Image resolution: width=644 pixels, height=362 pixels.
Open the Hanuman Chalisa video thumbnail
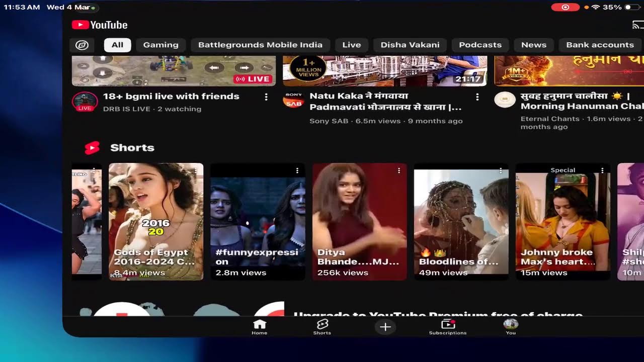pyautogui.click(x=569, y=71)
